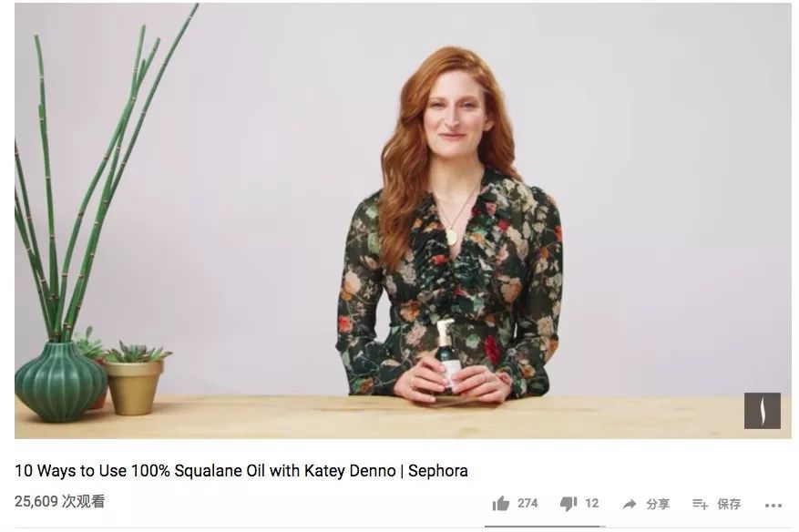Click the squalane oil bottle in video
The height and width of the screenshot is (532, 799).
click(446, 357)
